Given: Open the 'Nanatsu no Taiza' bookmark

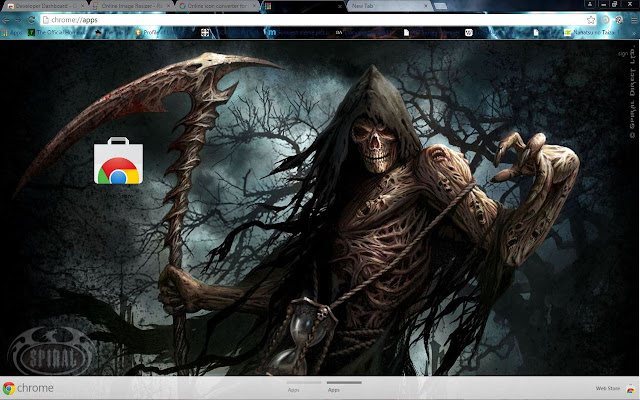Looking at the screenshot, I should [x=592, y=33].
